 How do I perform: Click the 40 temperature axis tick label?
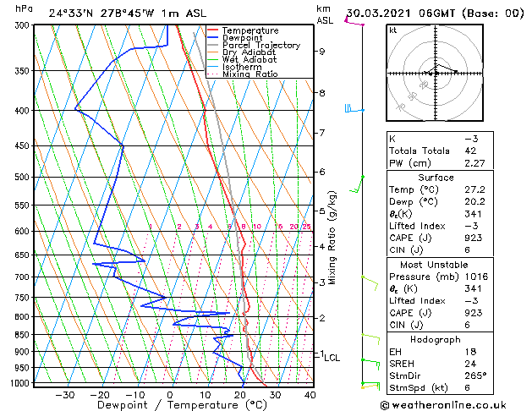(x=310, y=395)
